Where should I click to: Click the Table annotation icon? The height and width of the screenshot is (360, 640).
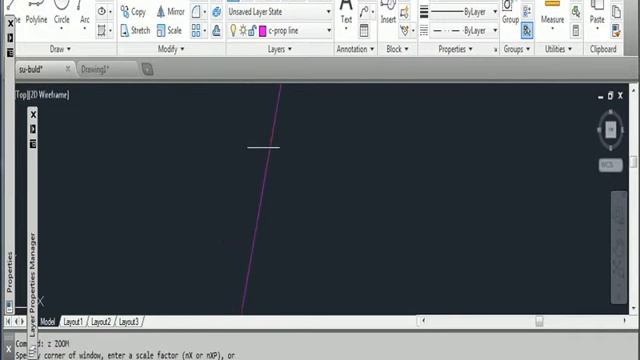click(x=364, y=31)
